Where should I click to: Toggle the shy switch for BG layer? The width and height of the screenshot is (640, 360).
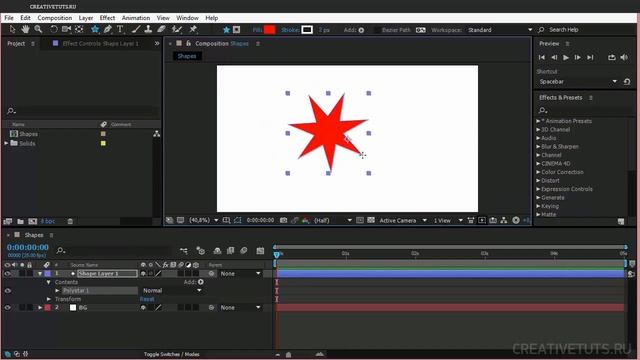[x=143, y=307]
